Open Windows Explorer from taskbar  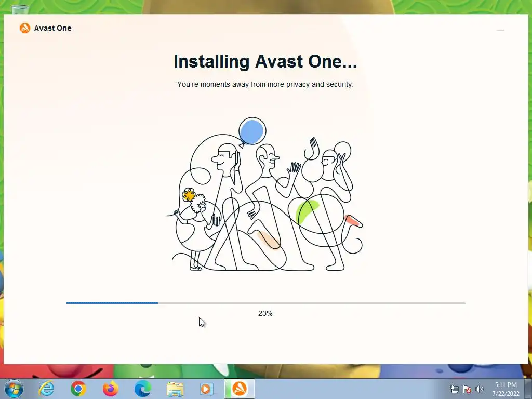(175, 389)
